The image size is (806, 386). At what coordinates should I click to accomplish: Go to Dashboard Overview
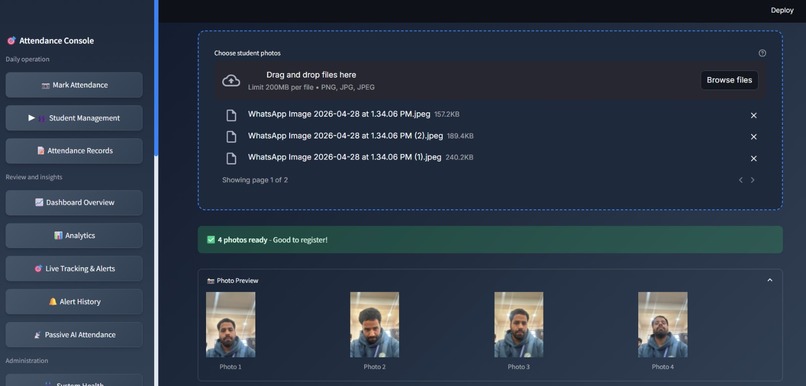[74, 203]
